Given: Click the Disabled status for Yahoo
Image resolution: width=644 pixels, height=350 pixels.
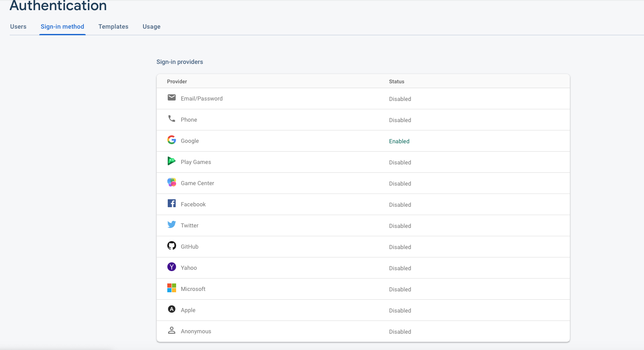Looking at the screenshot, I should tap(400, 268).
